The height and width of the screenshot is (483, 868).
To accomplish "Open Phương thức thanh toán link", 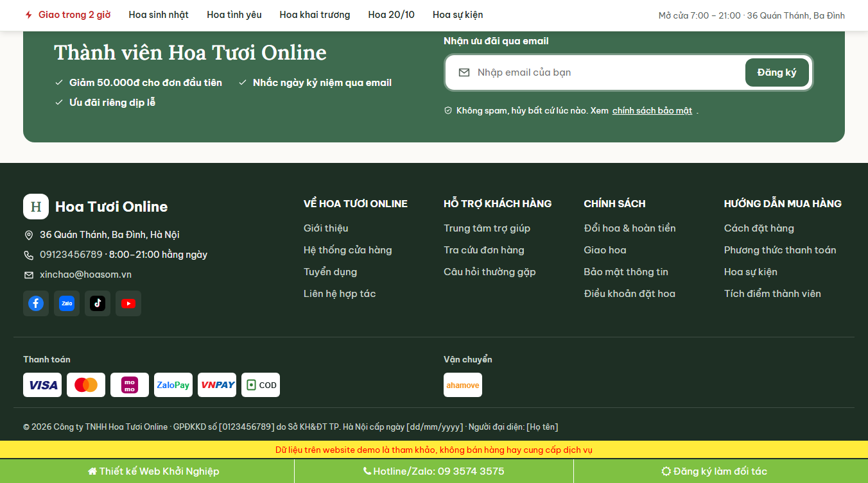I will pos(780,250).
